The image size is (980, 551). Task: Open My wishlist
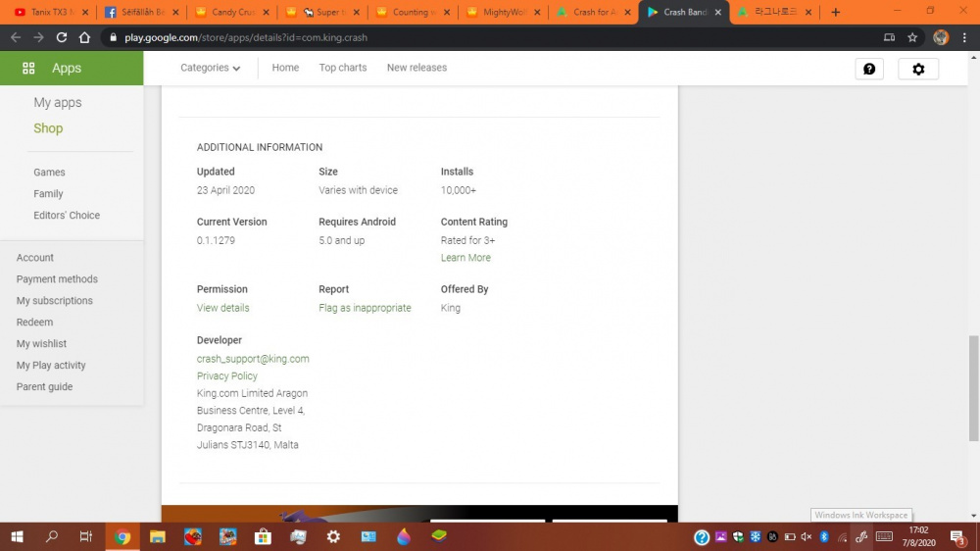pyautogui.click(x=41, y=344)
